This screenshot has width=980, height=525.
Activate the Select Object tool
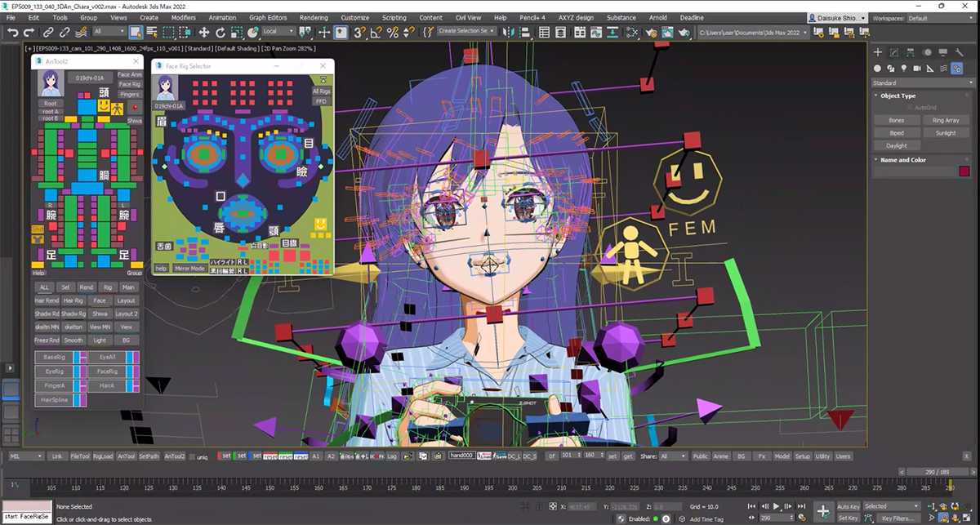[136, 33]
